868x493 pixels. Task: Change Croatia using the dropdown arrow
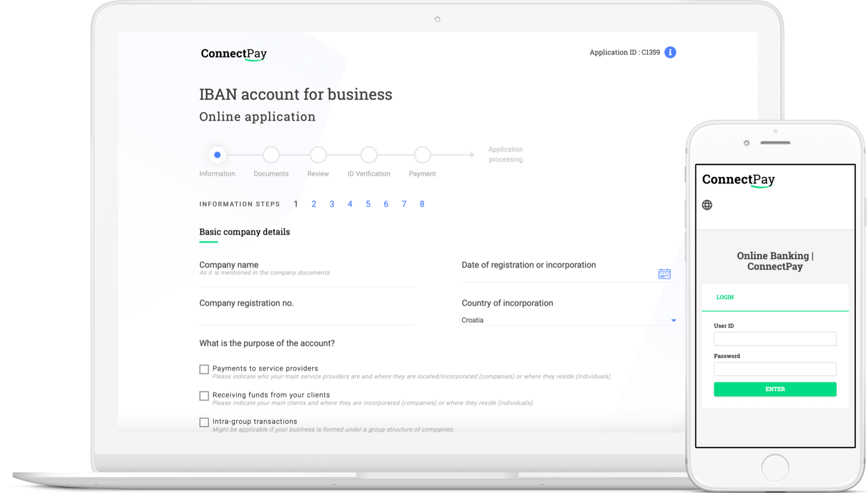674,320
